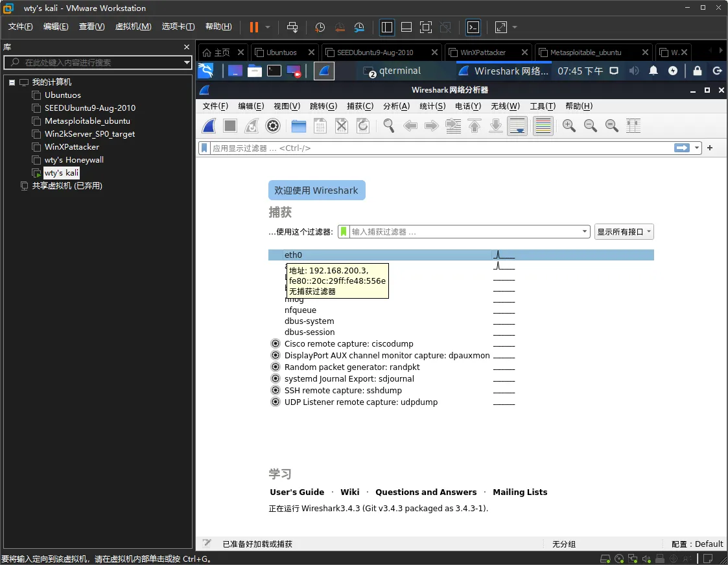This screenshot has height=565, width=728.
Task: Open Wiki link
Action: pyautogui.click(x=350, y=492)
